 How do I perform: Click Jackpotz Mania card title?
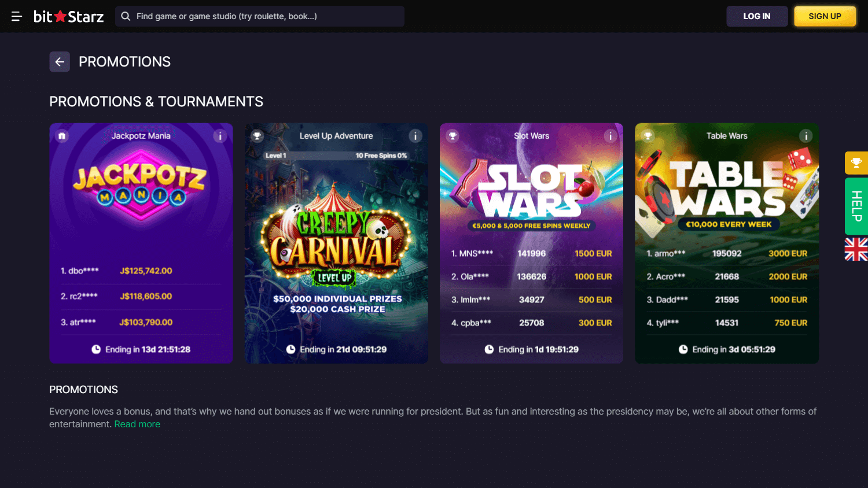pos(141,136)
